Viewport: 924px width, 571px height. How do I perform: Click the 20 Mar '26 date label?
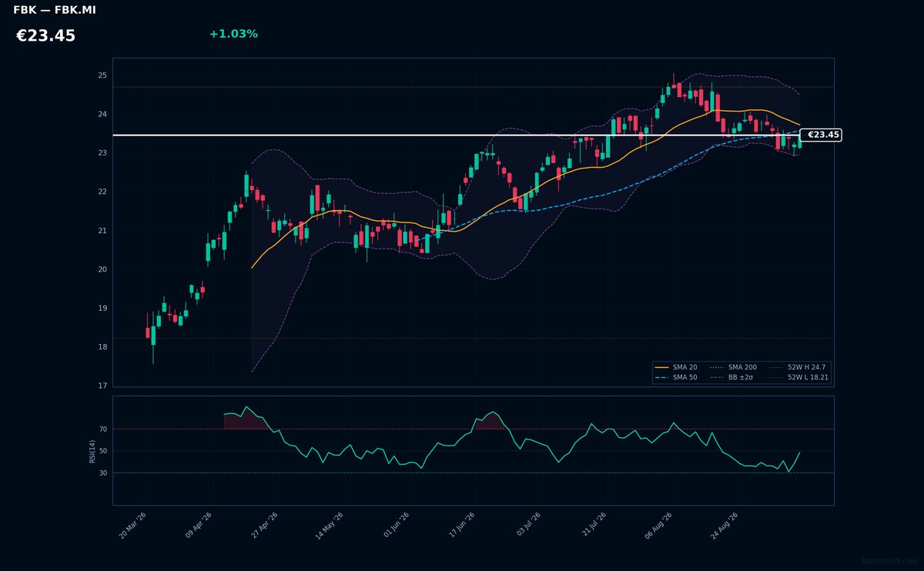(x=134, y=526)
